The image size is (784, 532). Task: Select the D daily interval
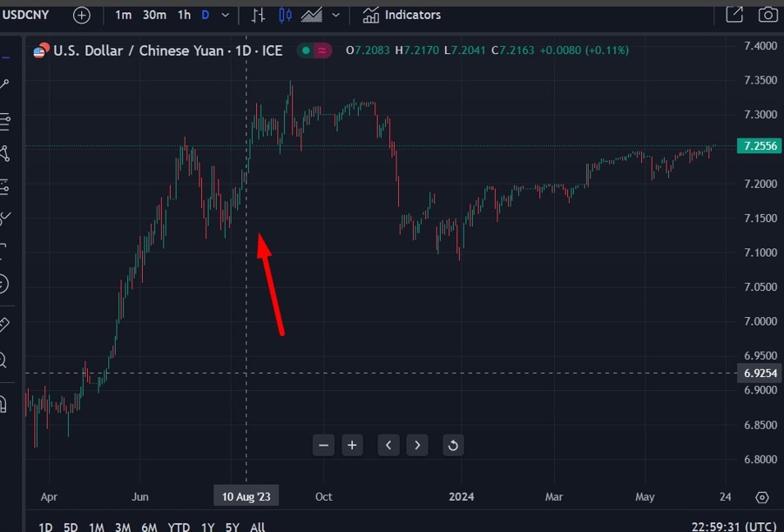[x=205, y=15]
